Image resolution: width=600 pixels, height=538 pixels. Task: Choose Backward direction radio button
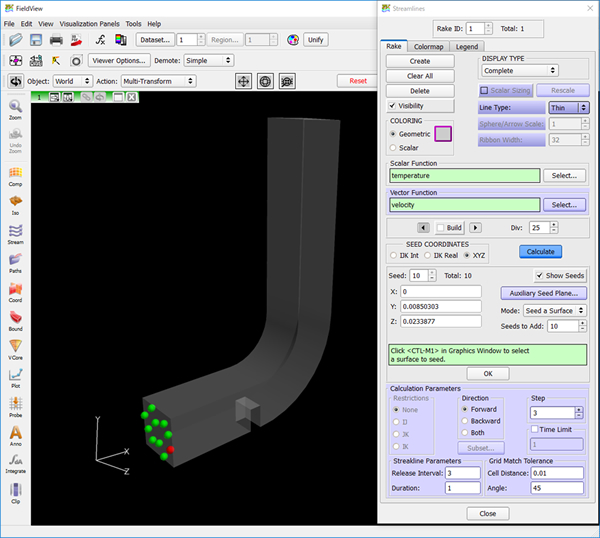click(x=463, y=421)
